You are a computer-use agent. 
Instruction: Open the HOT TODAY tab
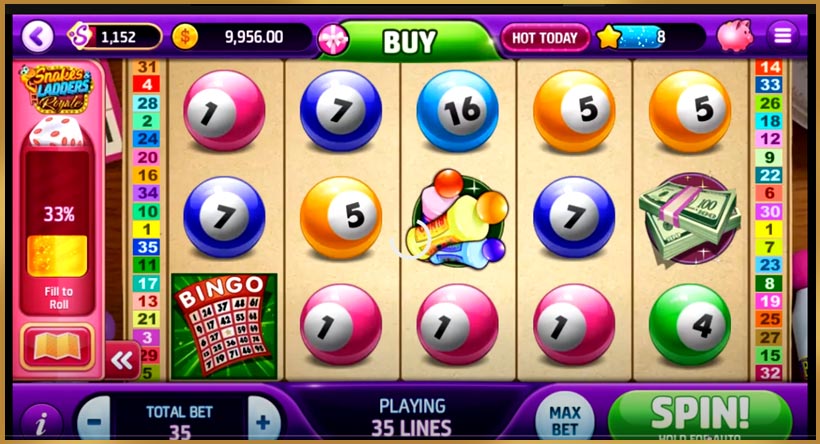545,38
